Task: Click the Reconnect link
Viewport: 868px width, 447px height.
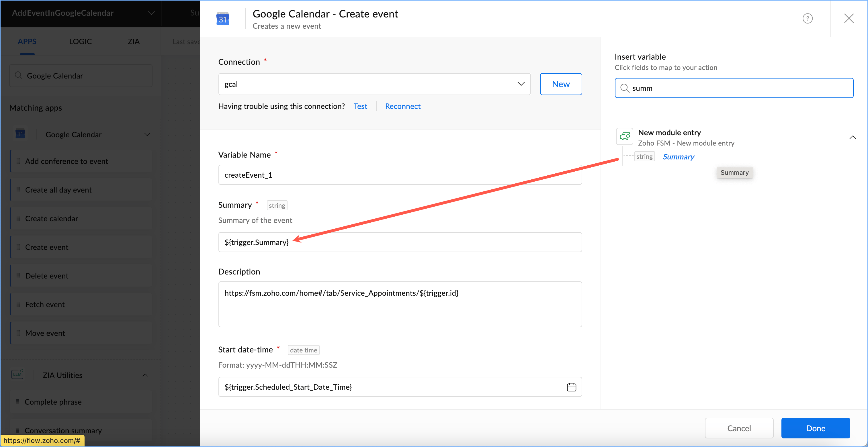Action: (402, 106)
